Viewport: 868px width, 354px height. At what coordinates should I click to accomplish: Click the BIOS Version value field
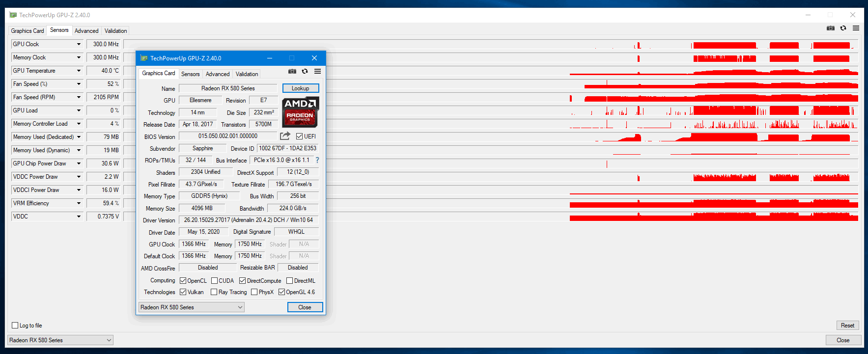point(228,136)
